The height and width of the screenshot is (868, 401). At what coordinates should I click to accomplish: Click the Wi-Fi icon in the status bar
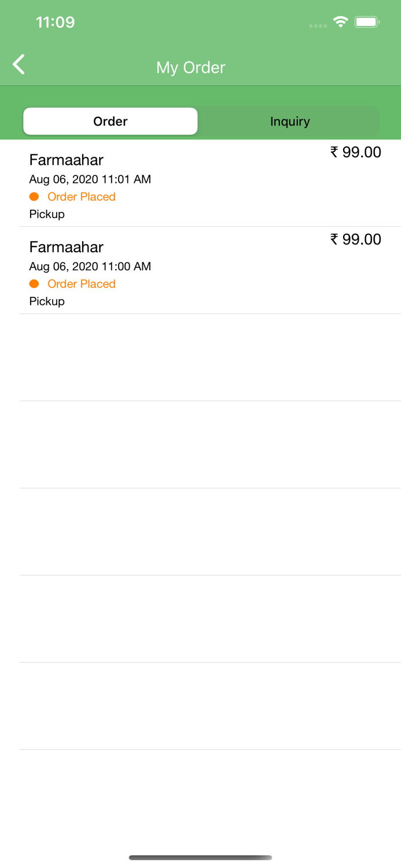coord(340,21)
